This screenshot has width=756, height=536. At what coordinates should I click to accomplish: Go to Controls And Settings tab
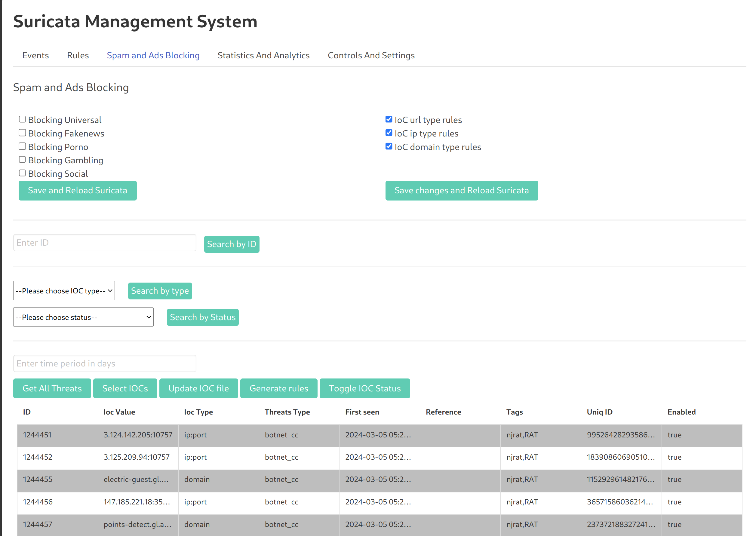(371, 55)
